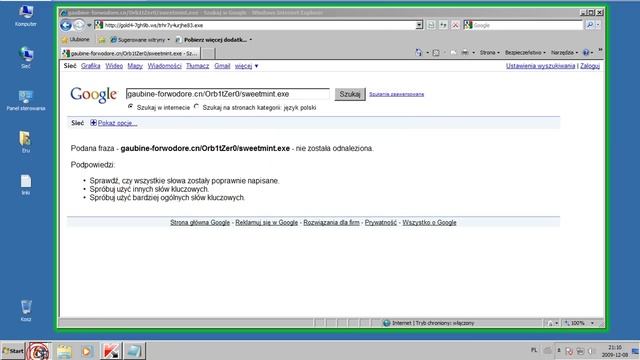Open Tłumacz link in Google navigation
Screen dimensions: 640x360
(198, 66)
